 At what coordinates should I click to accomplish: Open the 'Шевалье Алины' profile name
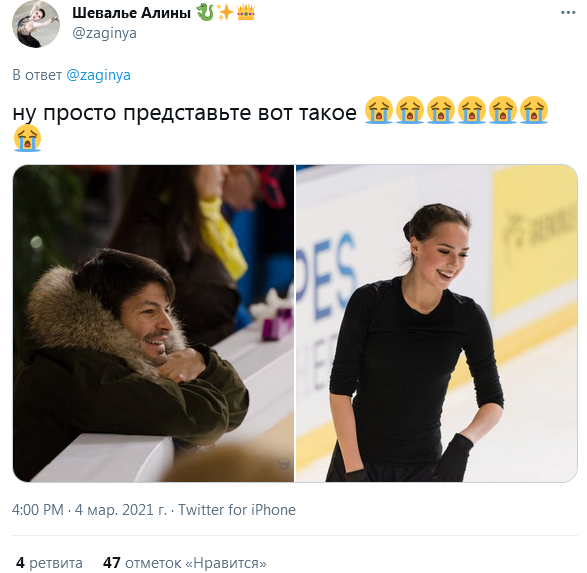[131, 13]
